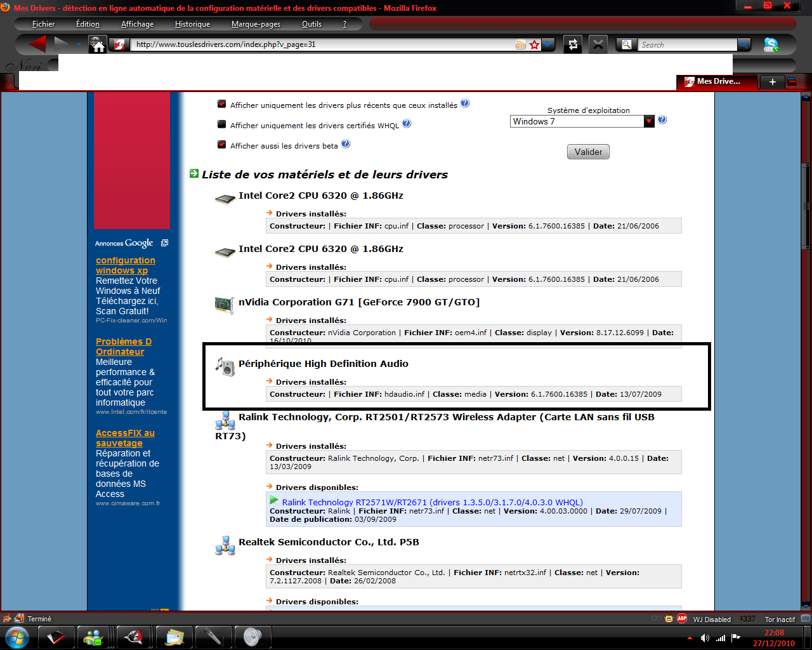Open the Skype toolbar icon
The height and width of the screenshot is (650, 812).
click(771, 44)
